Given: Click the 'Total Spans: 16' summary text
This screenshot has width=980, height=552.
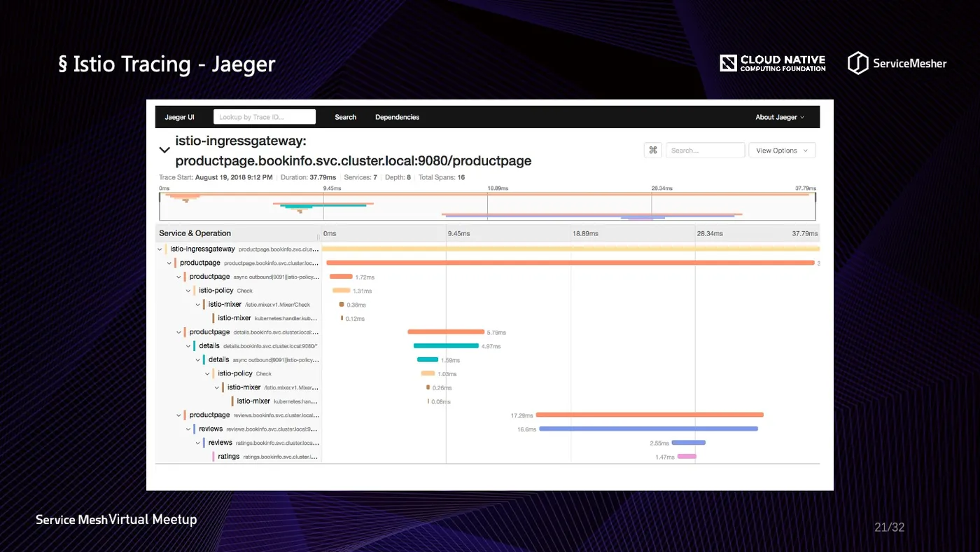Looking at the screenshot, I should click(x=442, y=177).
